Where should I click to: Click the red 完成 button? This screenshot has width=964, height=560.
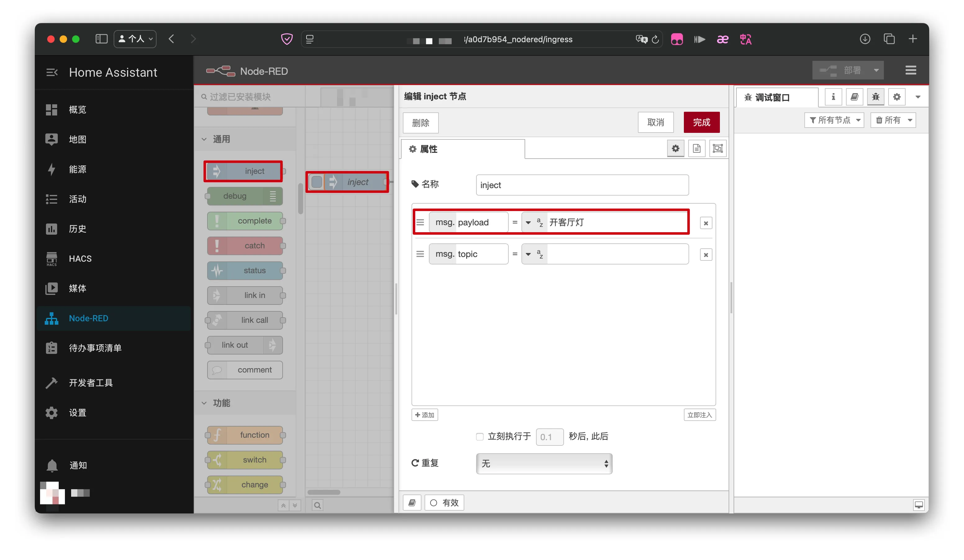tap(701, 123)
